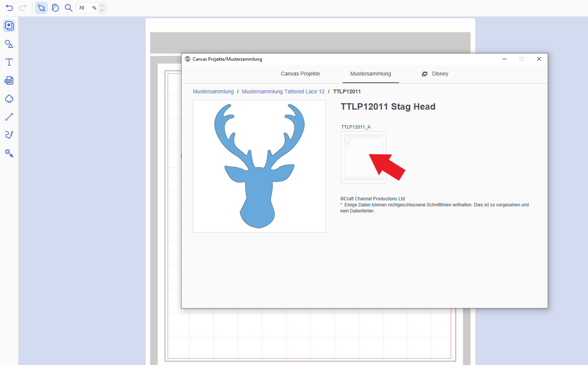The image size is (588, 365).
Task: Decrease zoom with the down stepper arrow
Action: pos(102,10)
